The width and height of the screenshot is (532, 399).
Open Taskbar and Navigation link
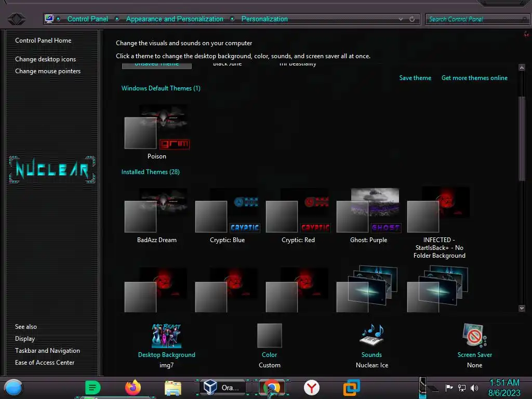(47, 351)
